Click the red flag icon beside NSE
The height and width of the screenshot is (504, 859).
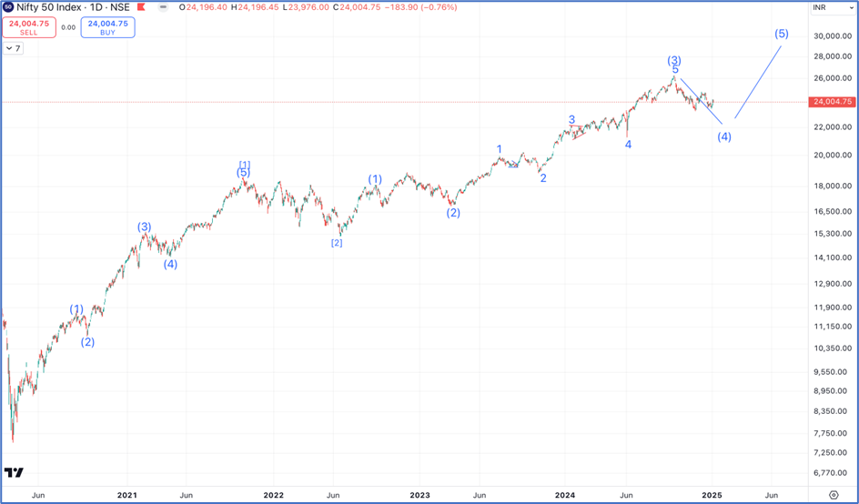click(x=140, y=7)
